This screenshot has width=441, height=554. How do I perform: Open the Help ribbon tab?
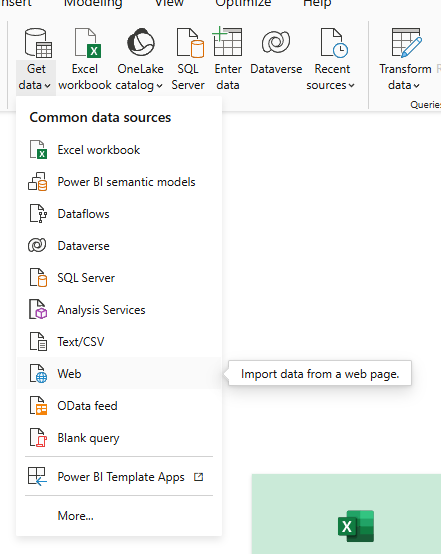[x=317, y=4]
